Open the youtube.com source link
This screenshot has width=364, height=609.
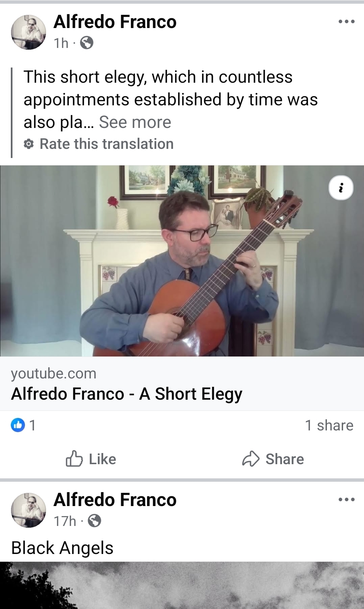(x=54, y=373)
